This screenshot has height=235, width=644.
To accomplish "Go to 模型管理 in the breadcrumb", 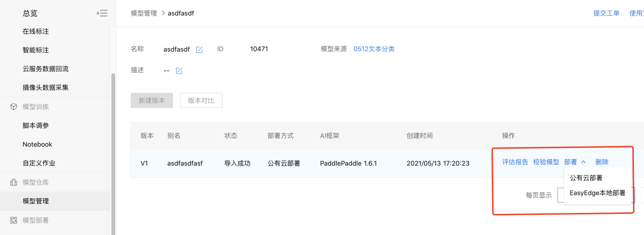I will [144, 13].
